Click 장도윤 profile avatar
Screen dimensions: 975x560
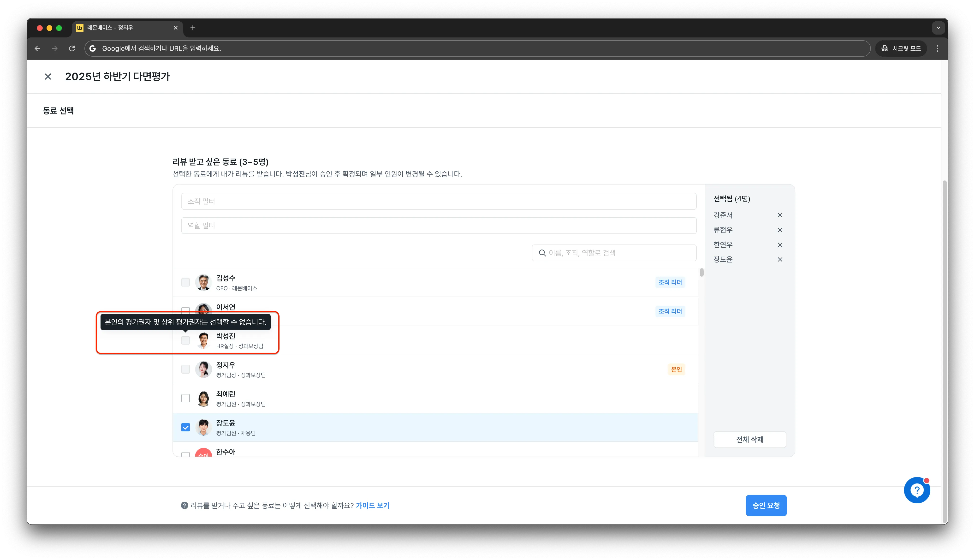point(203,427)
